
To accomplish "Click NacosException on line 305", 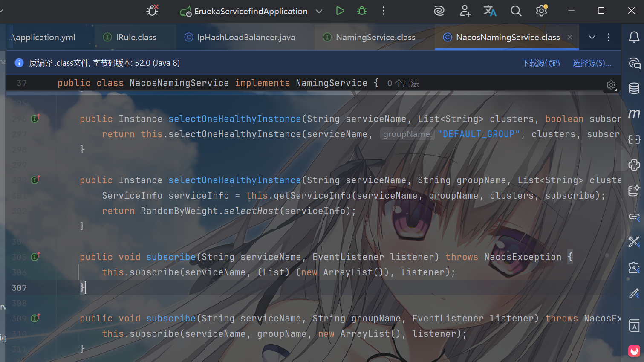I will [523, 257].
